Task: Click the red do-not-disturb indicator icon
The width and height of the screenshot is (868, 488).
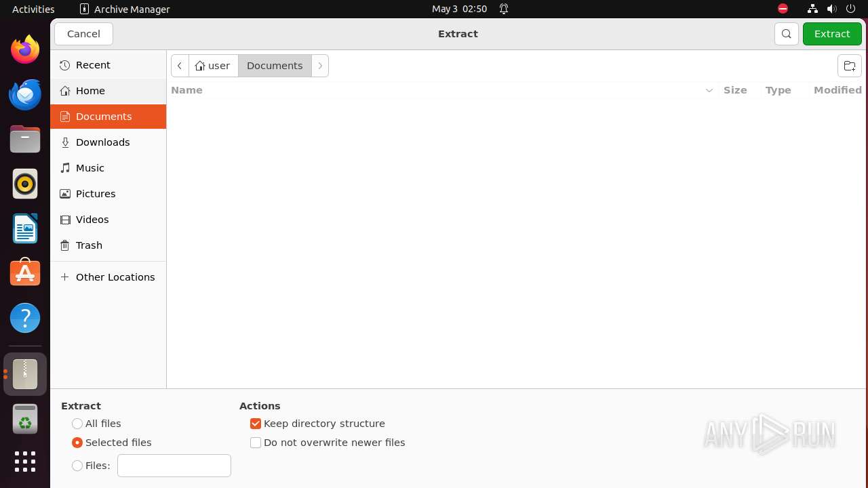Action: click(x=783, y=9)
